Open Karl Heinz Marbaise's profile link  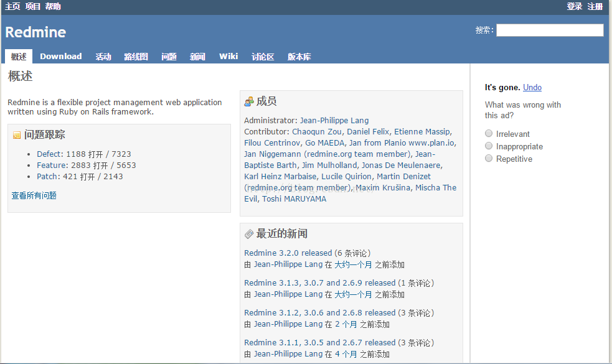pos(280,177)
